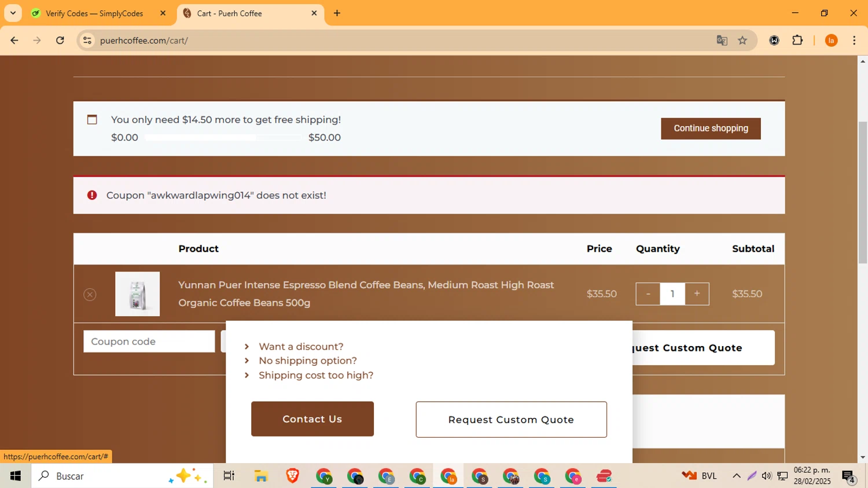The width and height of the screenshot is (868, 488).
Task: Open a new browser tab
Action: 337,13
